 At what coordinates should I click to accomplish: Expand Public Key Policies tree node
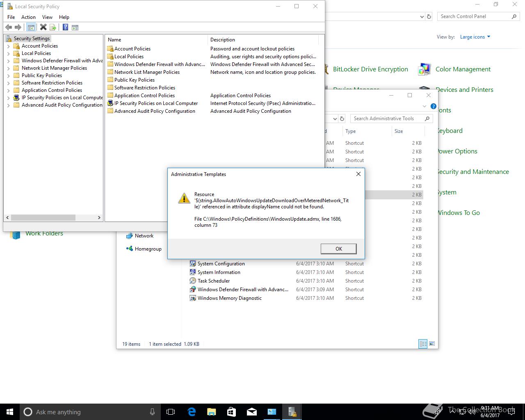click(x=9, y=75)
